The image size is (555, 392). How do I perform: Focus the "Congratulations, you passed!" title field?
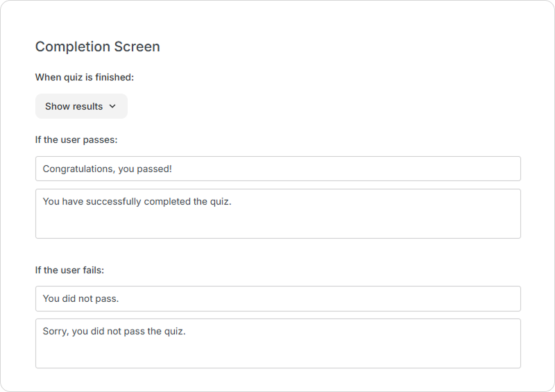coord(277,169)
